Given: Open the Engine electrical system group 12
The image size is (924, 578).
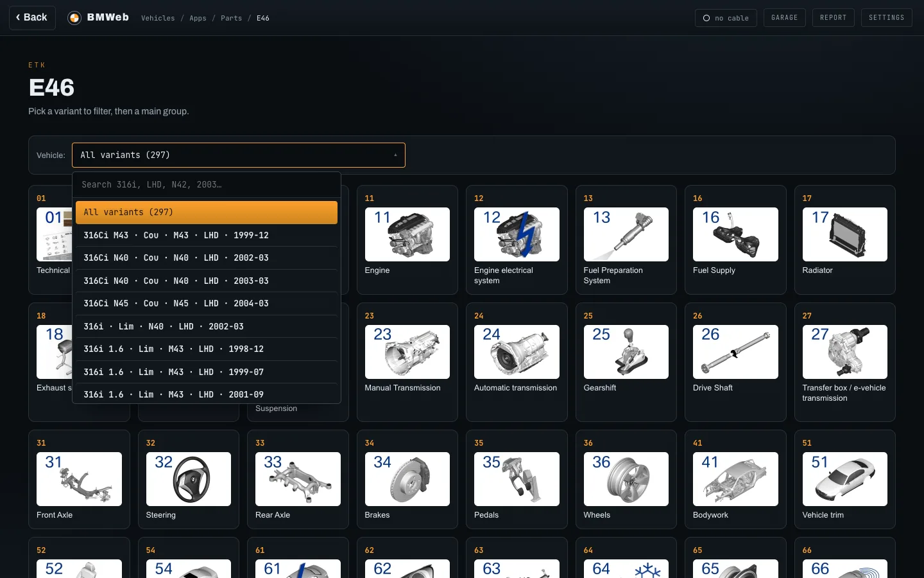Looking at the screenshot, I should point(517,240).
